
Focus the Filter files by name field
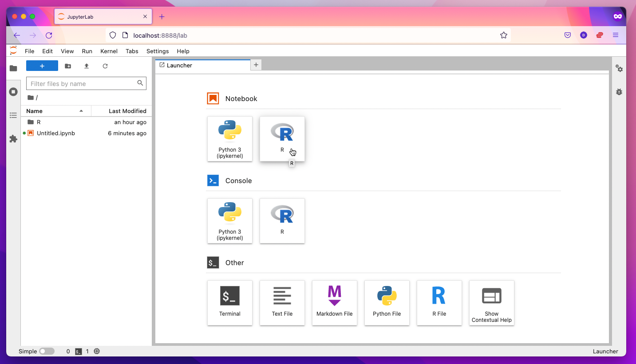pyautogui.click(x=86, y=83)
